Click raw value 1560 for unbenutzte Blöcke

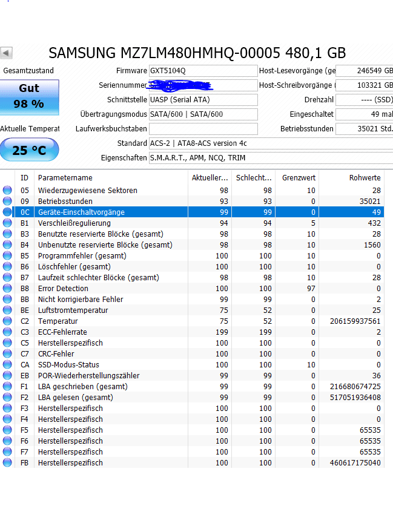[372, 245]
